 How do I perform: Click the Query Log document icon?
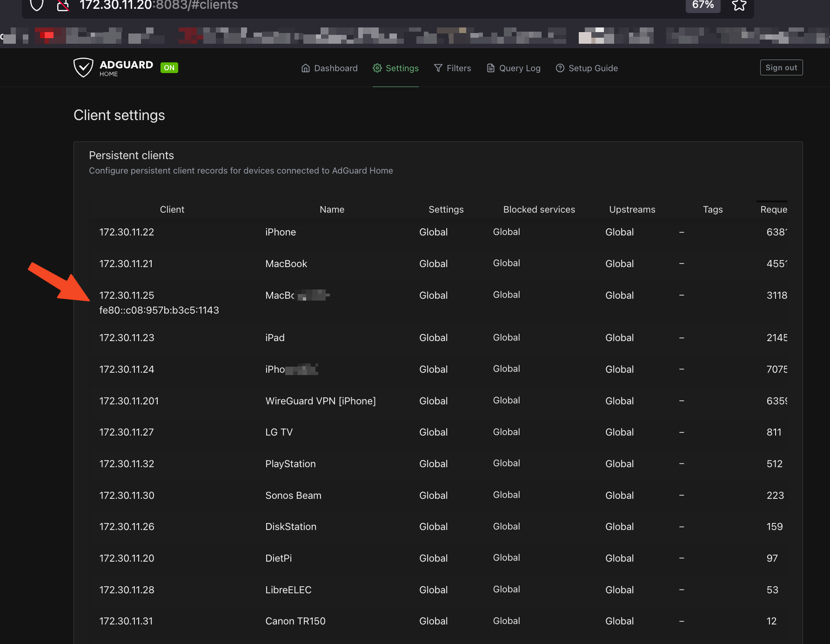tap(490, 68)
